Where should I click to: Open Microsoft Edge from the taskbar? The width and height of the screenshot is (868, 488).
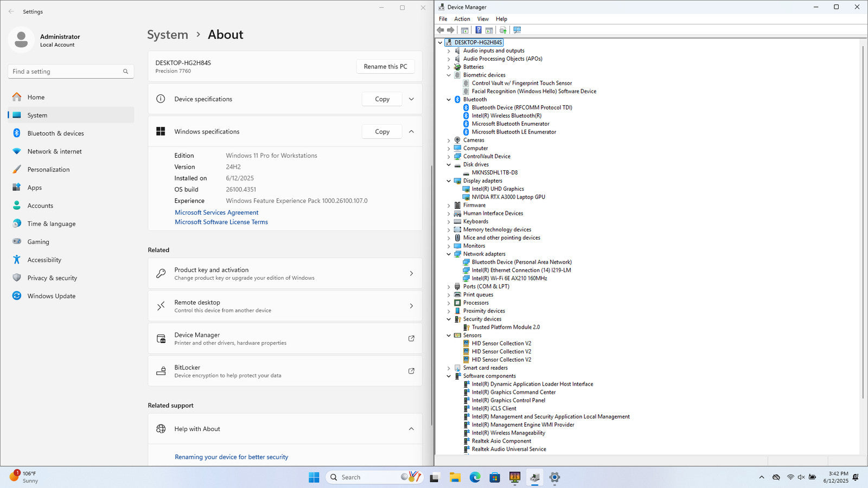475,477
